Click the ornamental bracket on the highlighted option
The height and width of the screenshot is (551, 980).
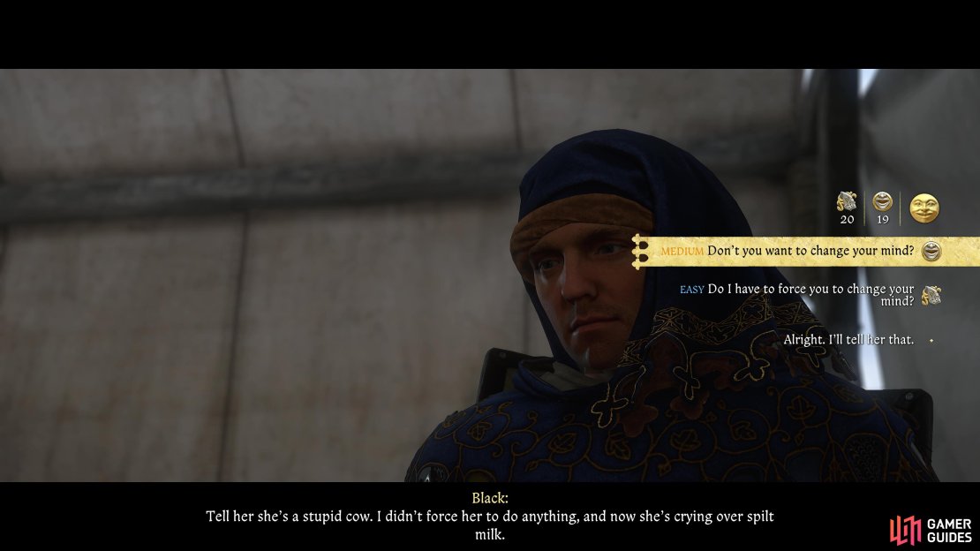pos(640,252)
